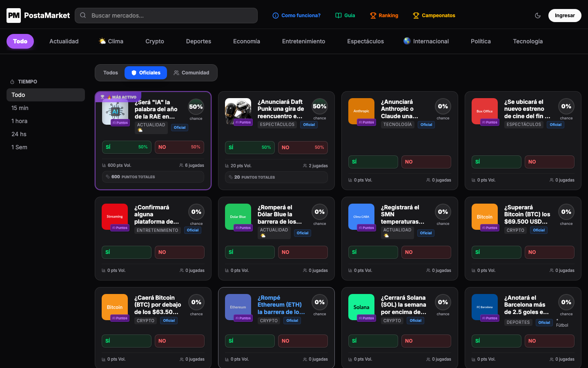Pick SÍ on the Anthropic market
The width and height of the screenshot is (588, 368).
[373, 162]
